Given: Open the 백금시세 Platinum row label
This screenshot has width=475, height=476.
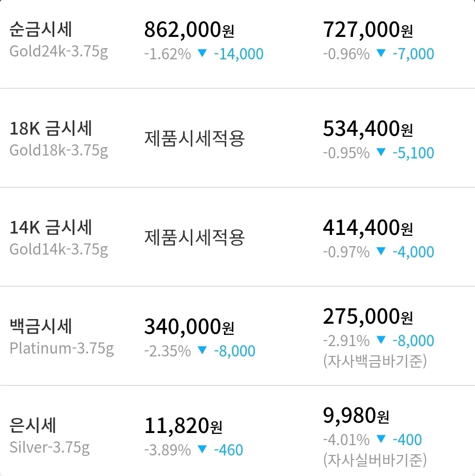Looking at the screenshot, I should pos(62,336).
